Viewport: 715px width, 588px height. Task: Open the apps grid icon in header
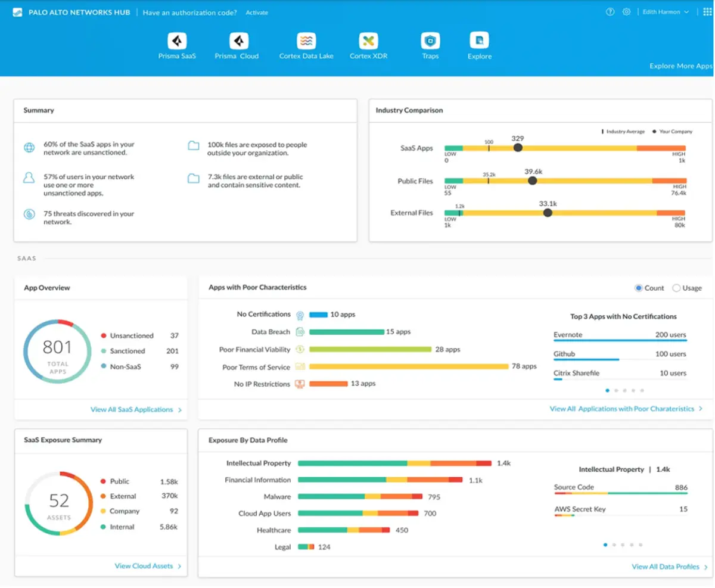point(707,12)
